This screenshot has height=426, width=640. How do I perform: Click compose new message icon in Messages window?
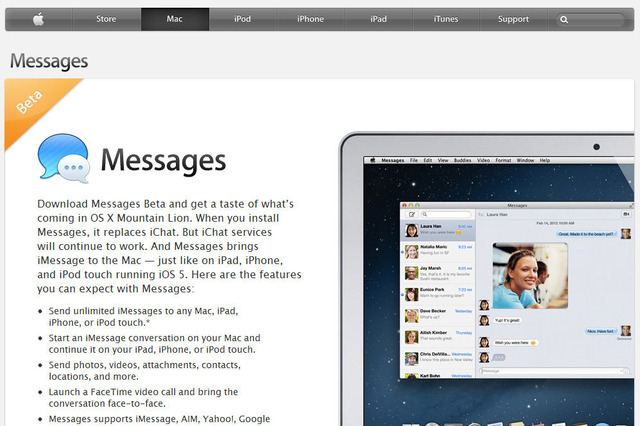click(x=411, y=214)
